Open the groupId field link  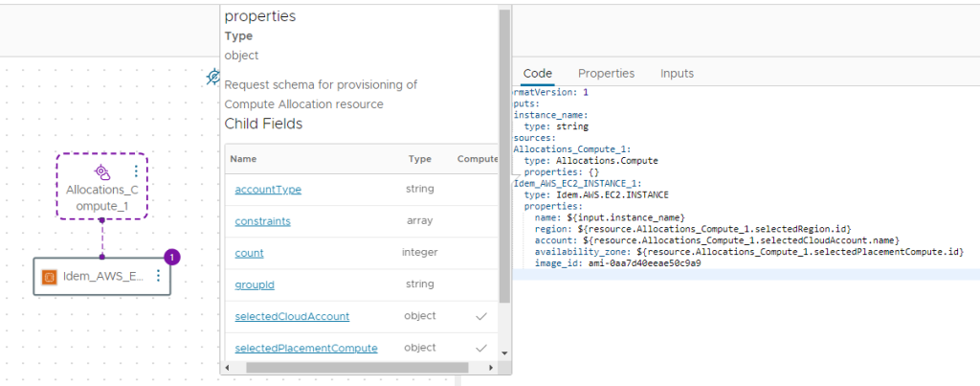[254, 284]
